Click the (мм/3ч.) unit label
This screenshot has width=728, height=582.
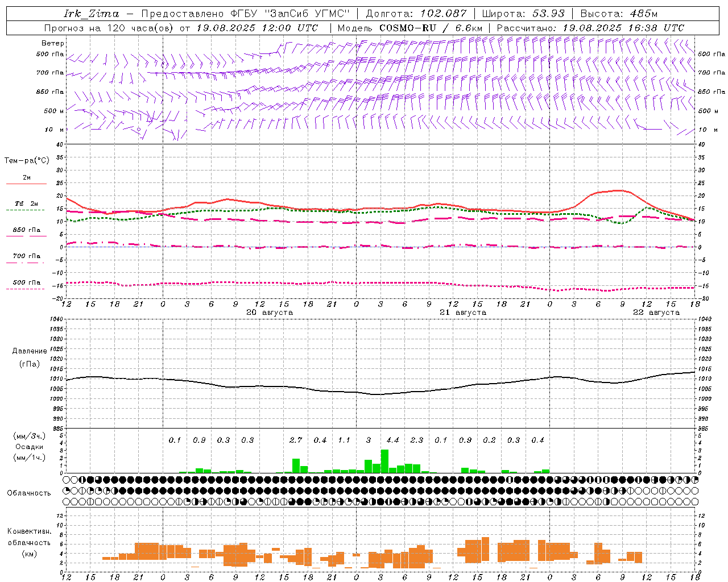coord(29,436)
